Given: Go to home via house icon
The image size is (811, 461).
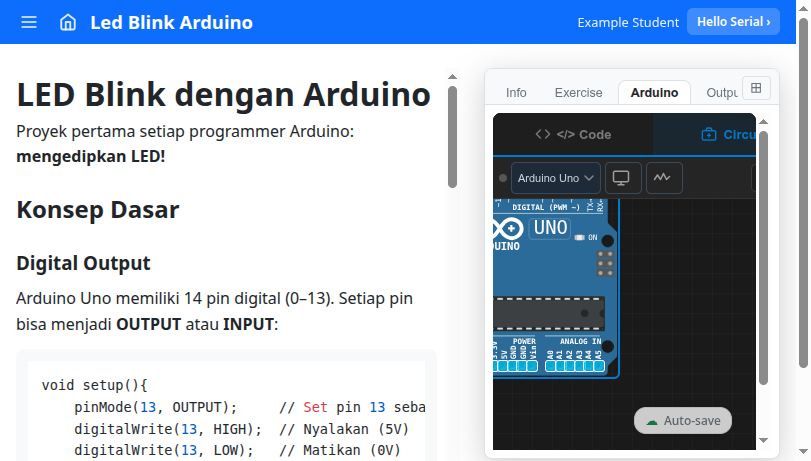Looking at the screenshot, I should 68,22.
